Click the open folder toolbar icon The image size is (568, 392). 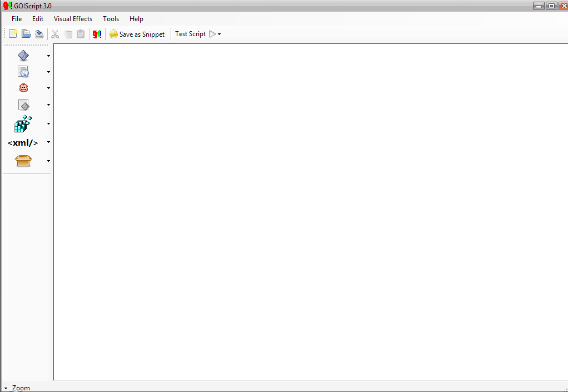(26, 34)
